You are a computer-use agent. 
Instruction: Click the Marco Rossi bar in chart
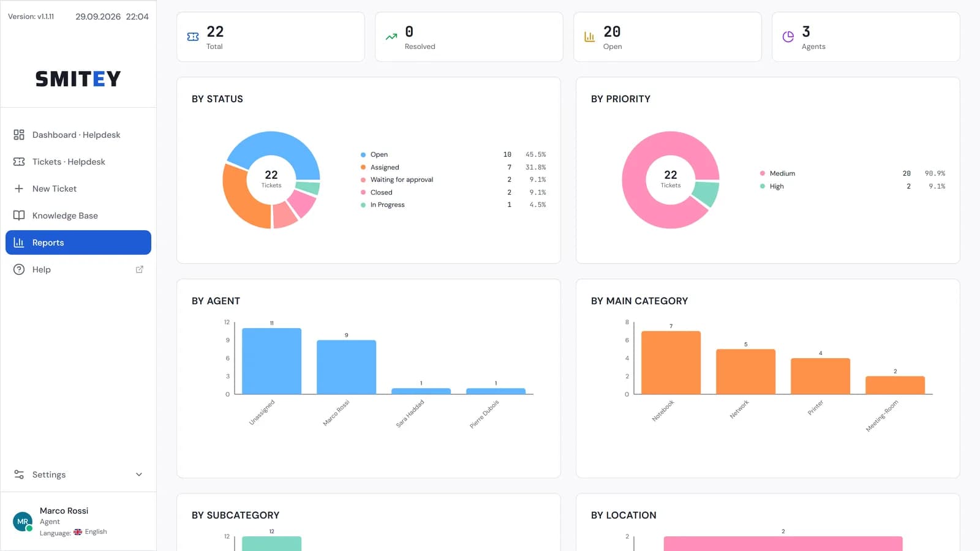point(347,367)
